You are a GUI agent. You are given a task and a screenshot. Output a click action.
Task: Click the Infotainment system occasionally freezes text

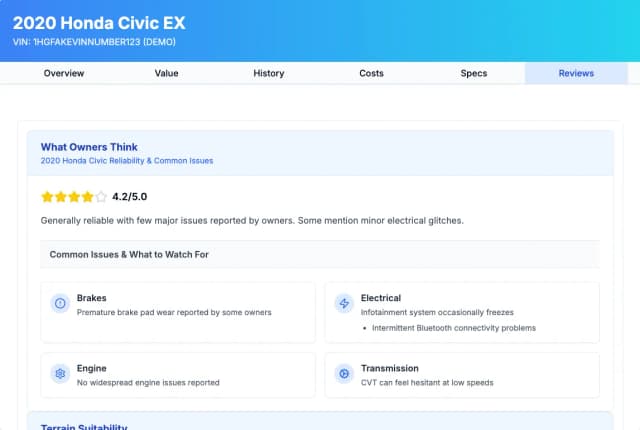[x=437, y=313]
